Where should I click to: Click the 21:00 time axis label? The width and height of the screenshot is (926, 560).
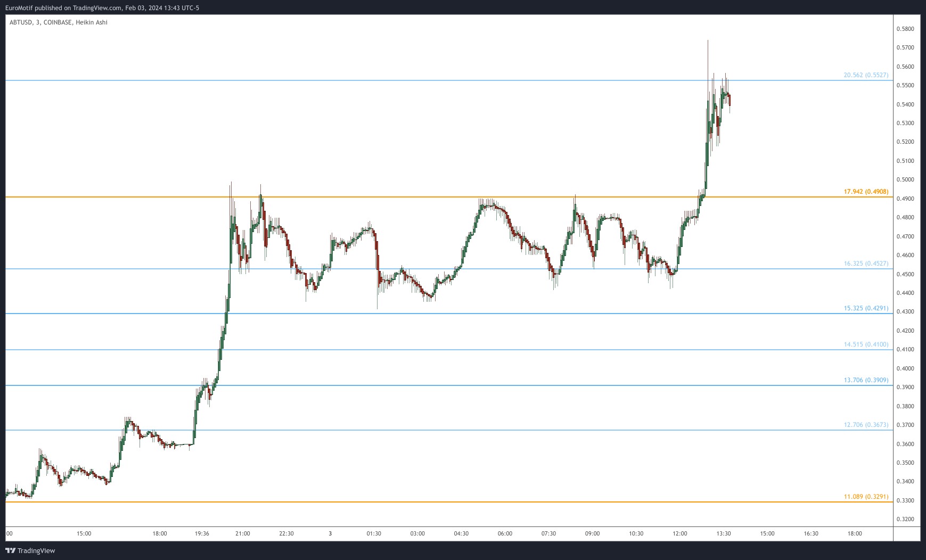tap(243, 533)
